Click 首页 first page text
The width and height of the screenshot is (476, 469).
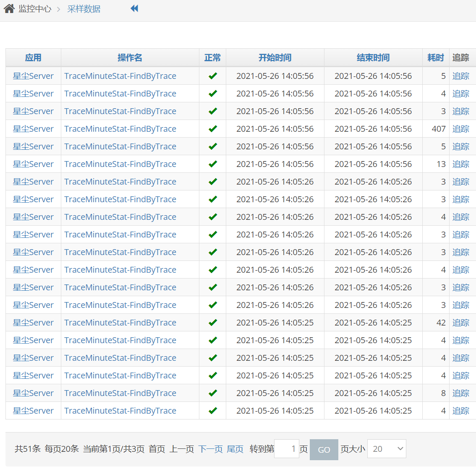pyautogui.click(x=157, y=449)
